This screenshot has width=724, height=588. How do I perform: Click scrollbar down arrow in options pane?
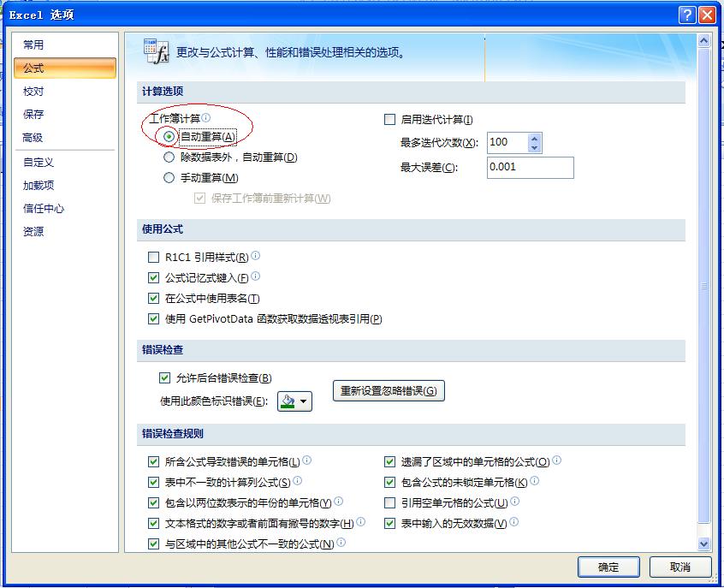coord(703,543)
